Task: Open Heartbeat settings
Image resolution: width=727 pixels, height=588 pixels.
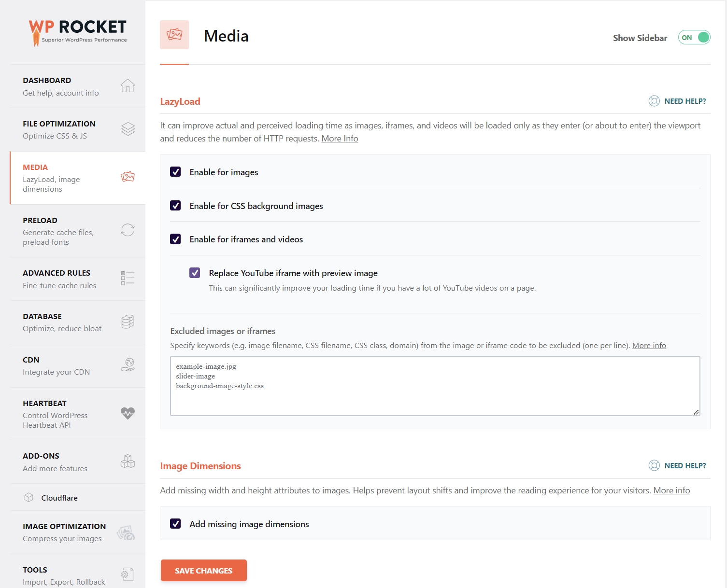Action: click(x=78, y=414)
